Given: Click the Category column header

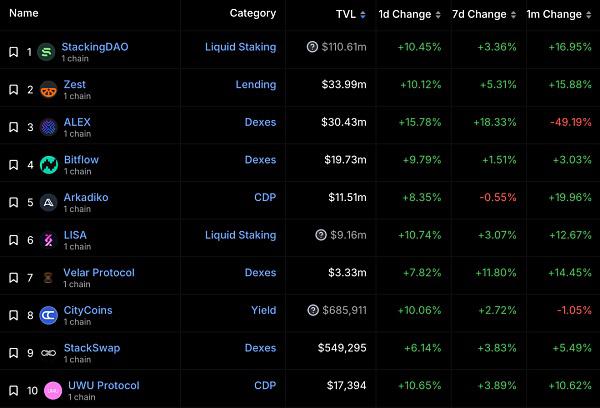Looking at the screenshot, I should pos(252,14).
